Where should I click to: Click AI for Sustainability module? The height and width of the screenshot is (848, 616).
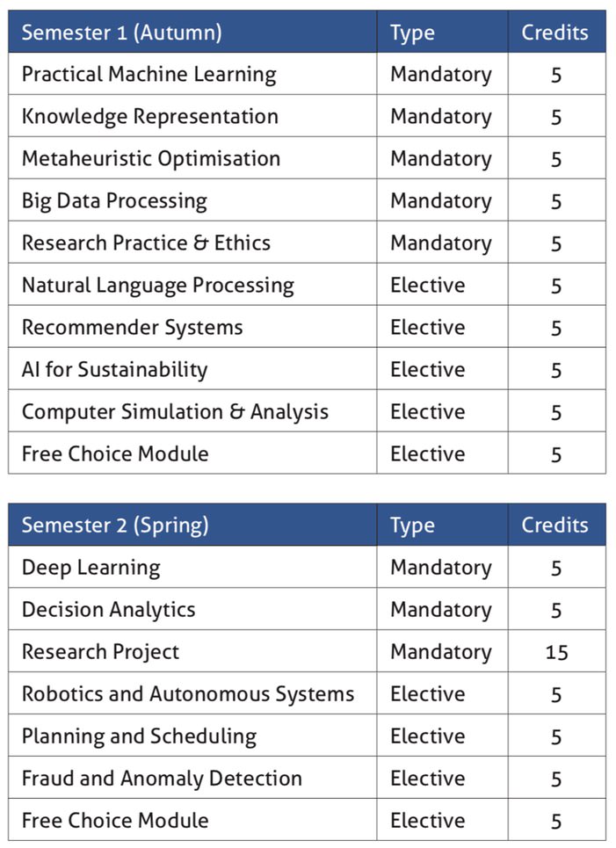click(114, 370)
